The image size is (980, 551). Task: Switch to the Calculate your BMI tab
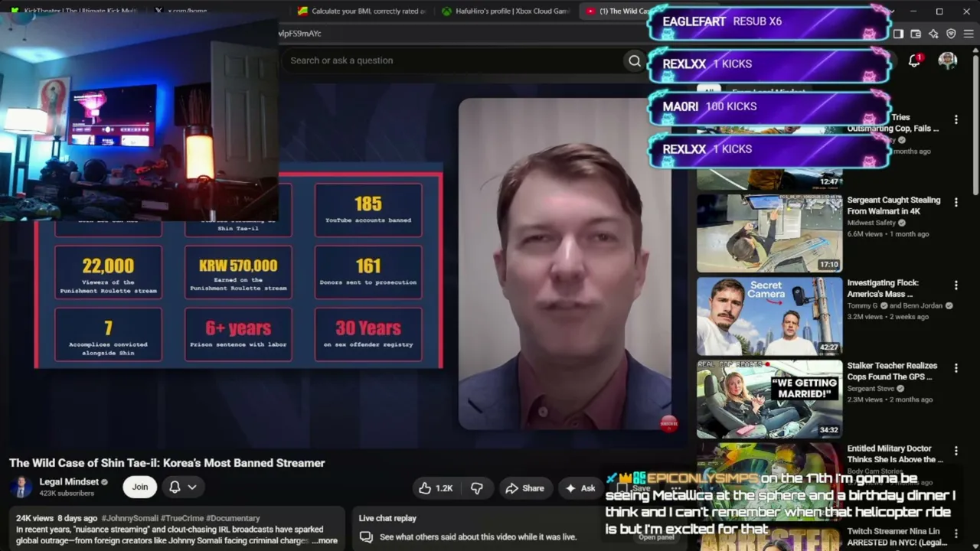click(x=361, y=11)
